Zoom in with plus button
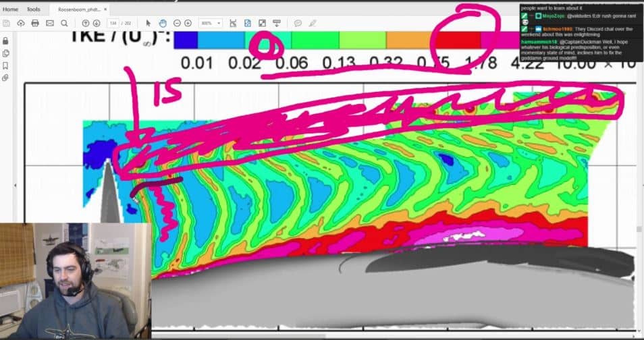 click(189, 23)
